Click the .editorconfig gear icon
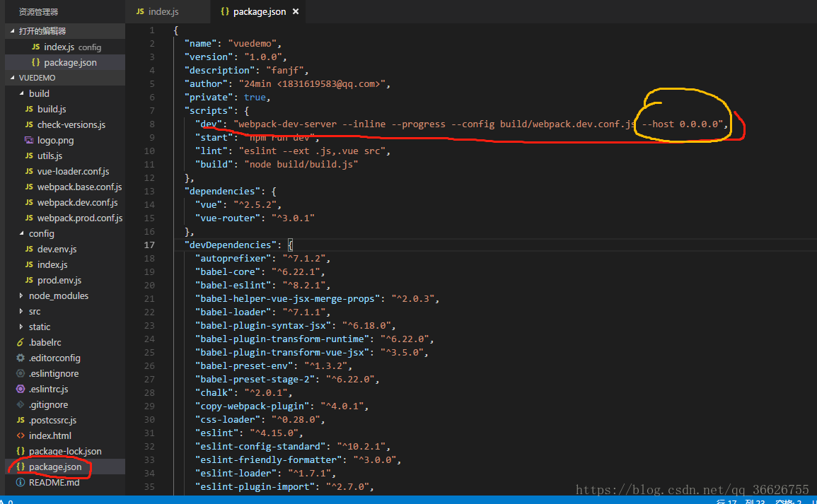Image resolution: width=817 pixels, height=504 pixels. coord(21,358)
